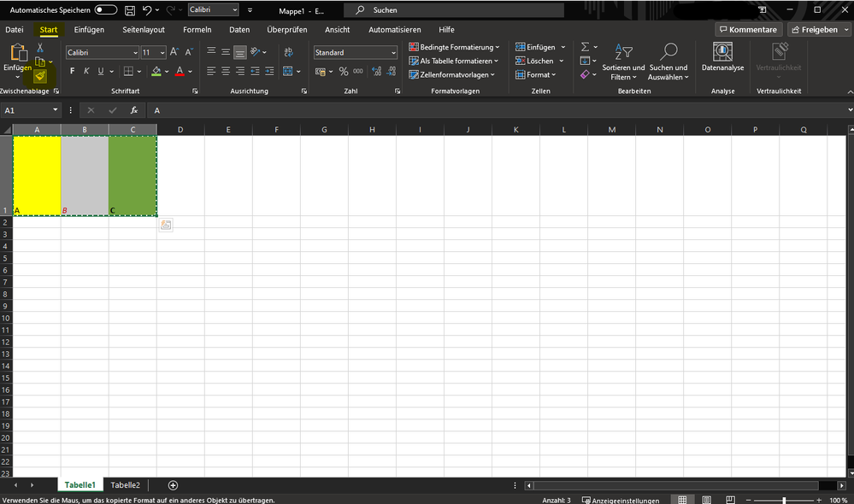This screenshot has width=854, height=504.
Task: Undo the last action
Action: tap(146, 9)
